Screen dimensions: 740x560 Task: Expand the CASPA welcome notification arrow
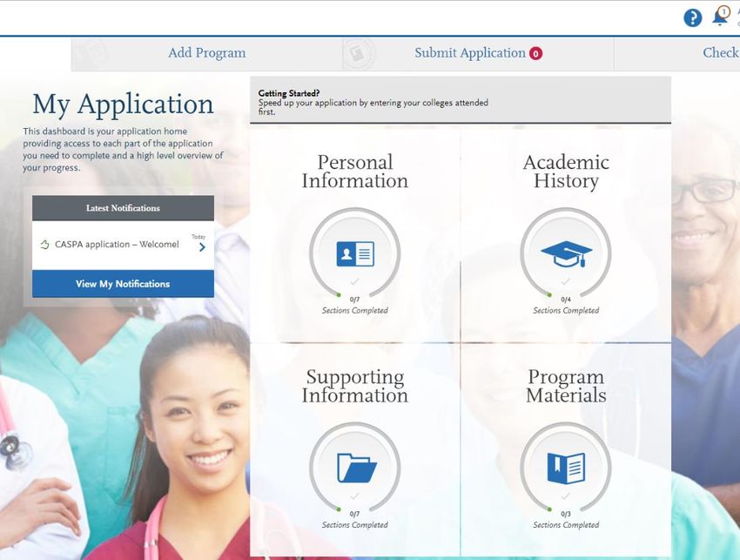[202, 247]
